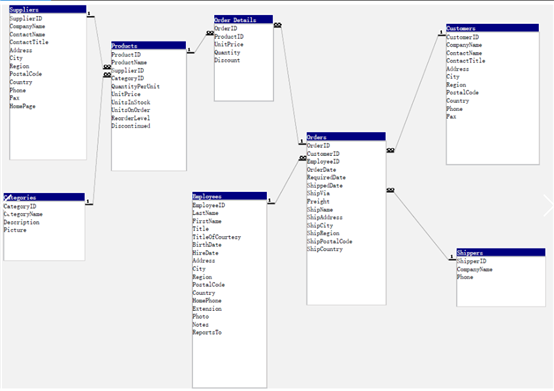Click ShipAddress field in Orders table
Viewport: 554px width, 391px height.
pos(325,217)
